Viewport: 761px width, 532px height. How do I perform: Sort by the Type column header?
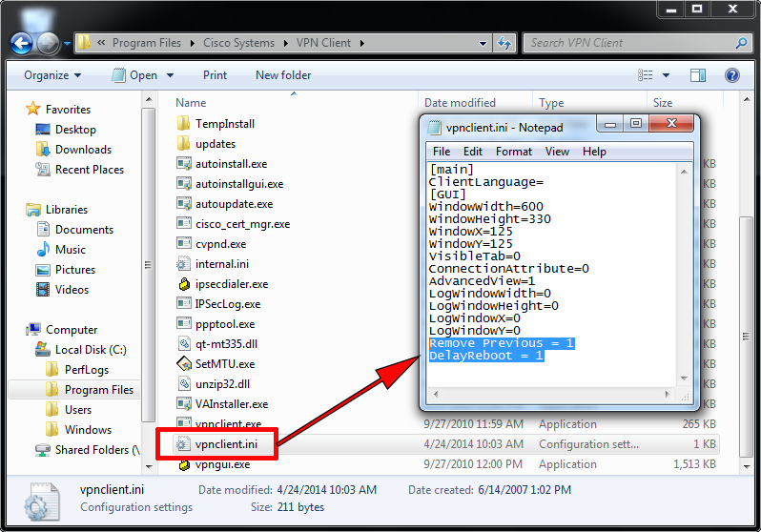(x=551, y=103)
